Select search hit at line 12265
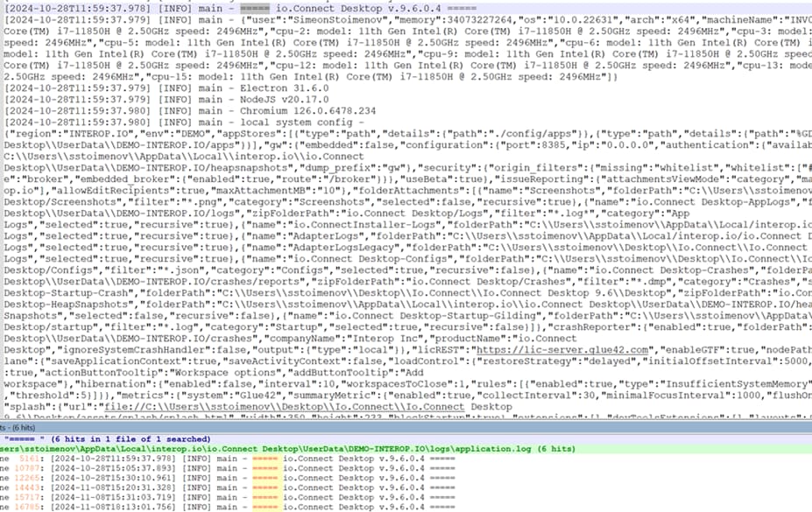Image resolution: width=812 pixels, height=512 pixels. tap(228, 478)
